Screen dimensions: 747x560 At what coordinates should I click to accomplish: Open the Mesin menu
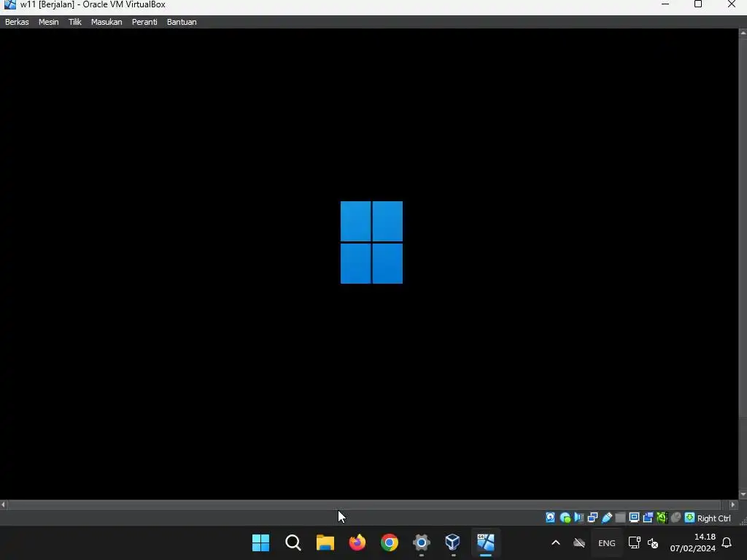pos(49,22)
